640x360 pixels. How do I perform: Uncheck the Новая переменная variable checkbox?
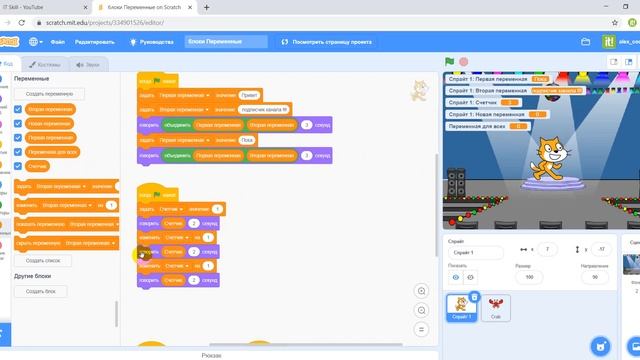(18, 123)
